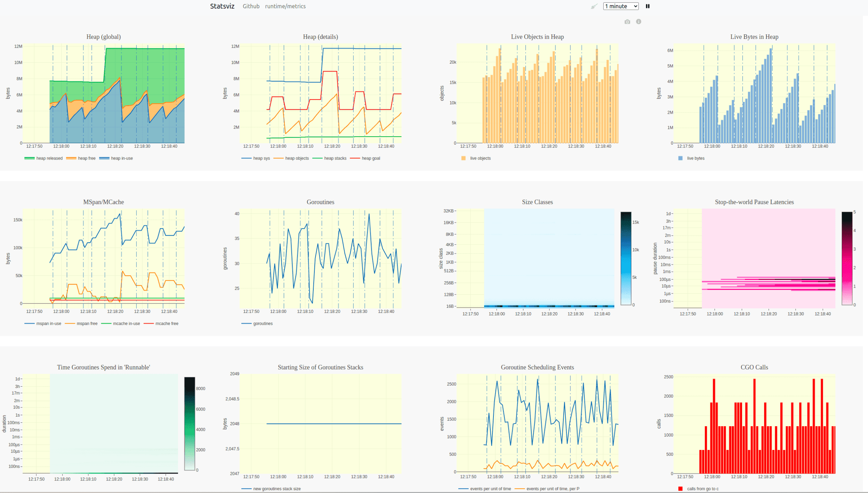This screenshot has height=493, width=868.
Task: Toggle heap released legend entry
Action: tap(49, 158)
